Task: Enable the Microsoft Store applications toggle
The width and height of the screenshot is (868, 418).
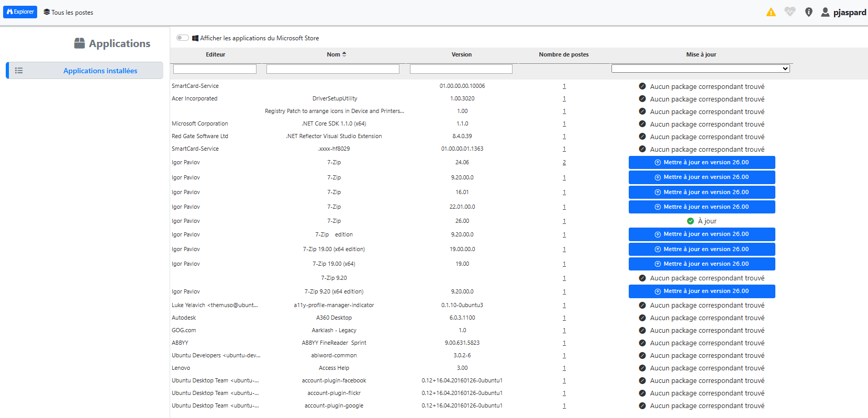Action: (x=183, y=38)
